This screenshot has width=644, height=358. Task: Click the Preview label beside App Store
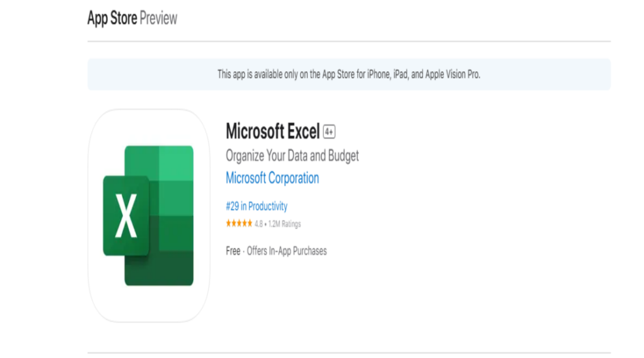pos(159,18)
